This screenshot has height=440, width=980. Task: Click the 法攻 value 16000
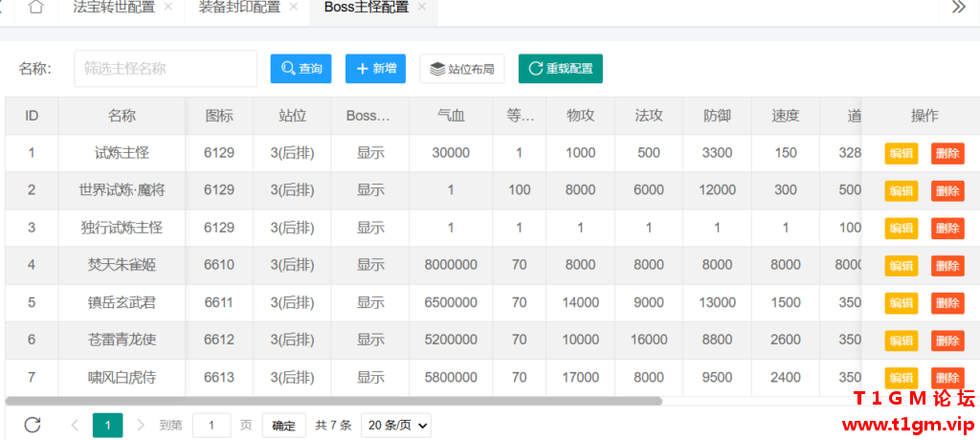(x=649, y=340)
